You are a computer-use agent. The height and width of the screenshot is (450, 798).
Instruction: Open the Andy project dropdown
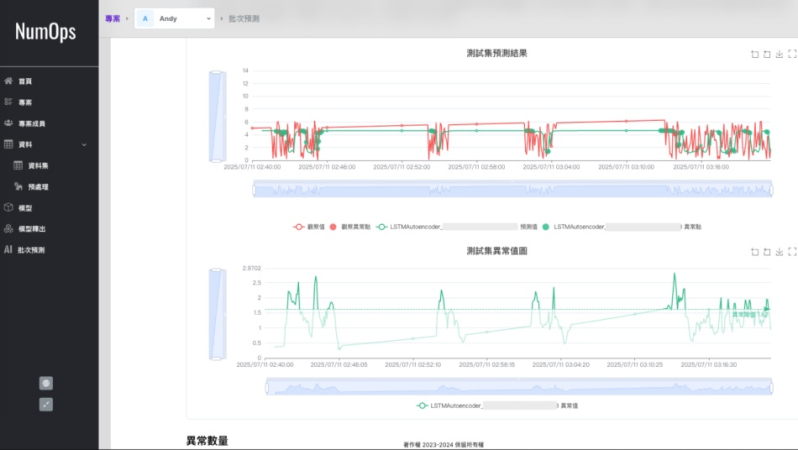coord(174,18)
